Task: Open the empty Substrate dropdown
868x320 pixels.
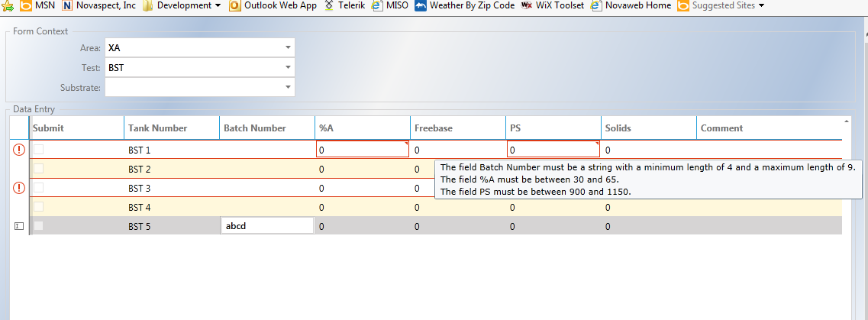Action: pos(288,88)
